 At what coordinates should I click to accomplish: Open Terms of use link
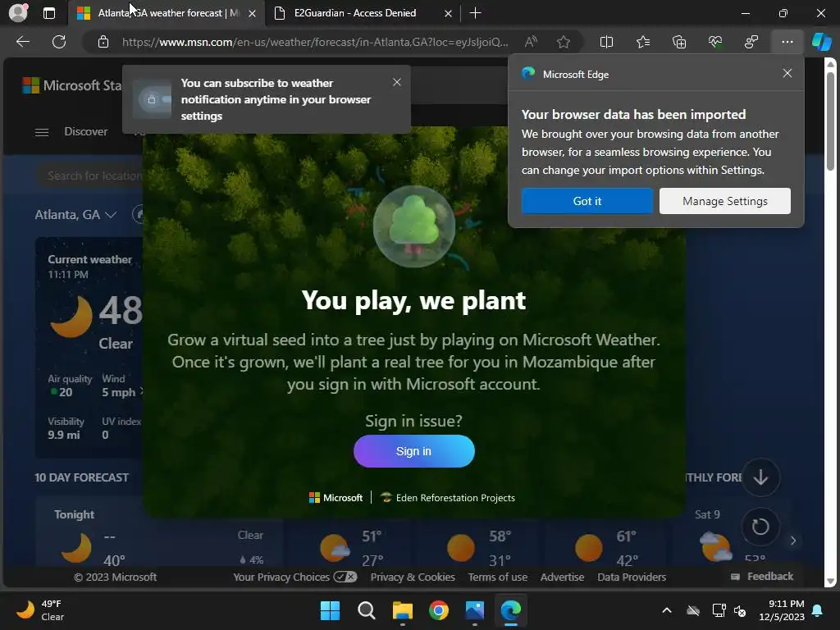tap(498, 577)
